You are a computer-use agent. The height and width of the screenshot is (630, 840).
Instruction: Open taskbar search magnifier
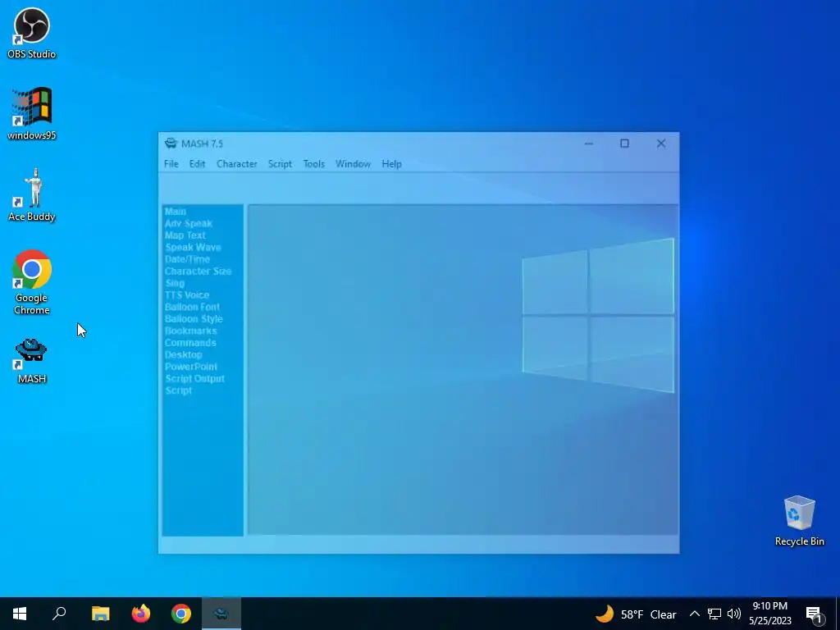[x=59, y=614]
